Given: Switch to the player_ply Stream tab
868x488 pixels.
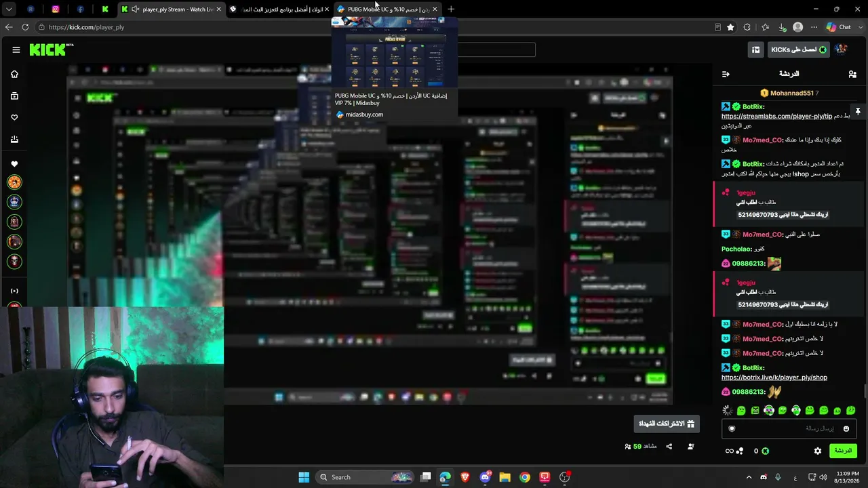Looking at the screenshot, I should 171,9.
